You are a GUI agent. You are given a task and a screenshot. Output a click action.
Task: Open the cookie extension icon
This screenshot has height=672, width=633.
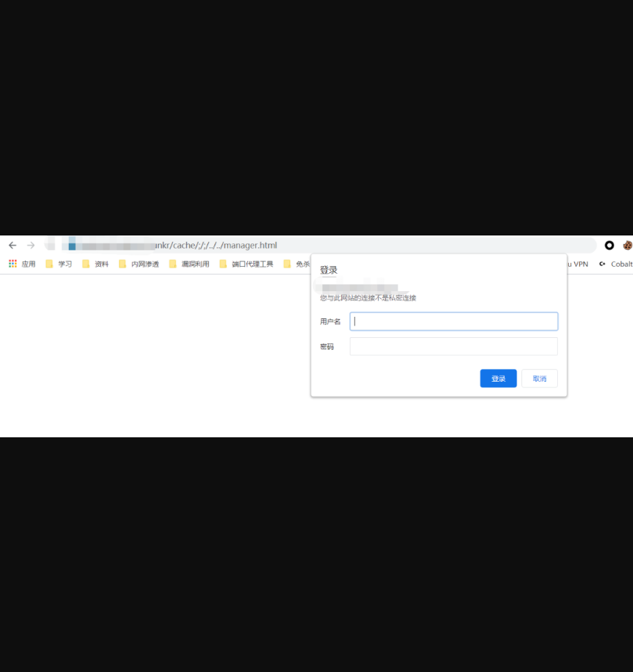(628, 245)
